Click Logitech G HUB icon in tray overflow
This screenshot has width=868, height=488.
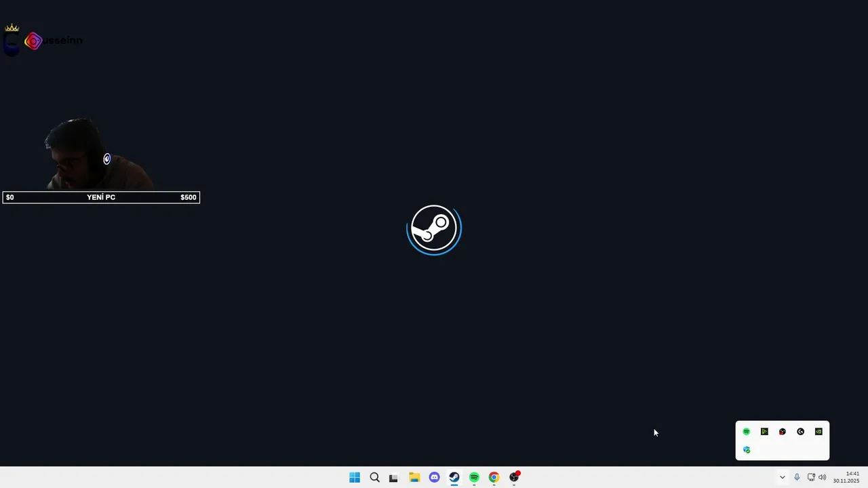click(801, 432)
